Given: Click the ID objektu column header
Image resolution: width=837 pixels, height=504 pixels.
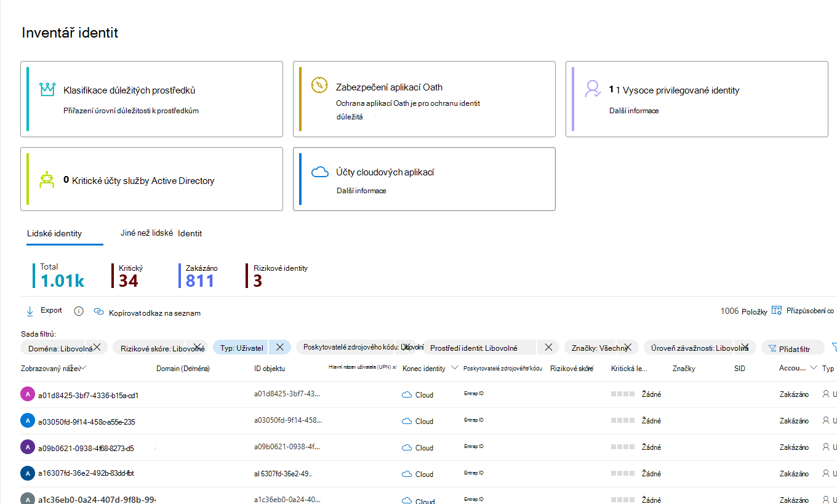Looking at the screenshot, I should pos(270,369).
